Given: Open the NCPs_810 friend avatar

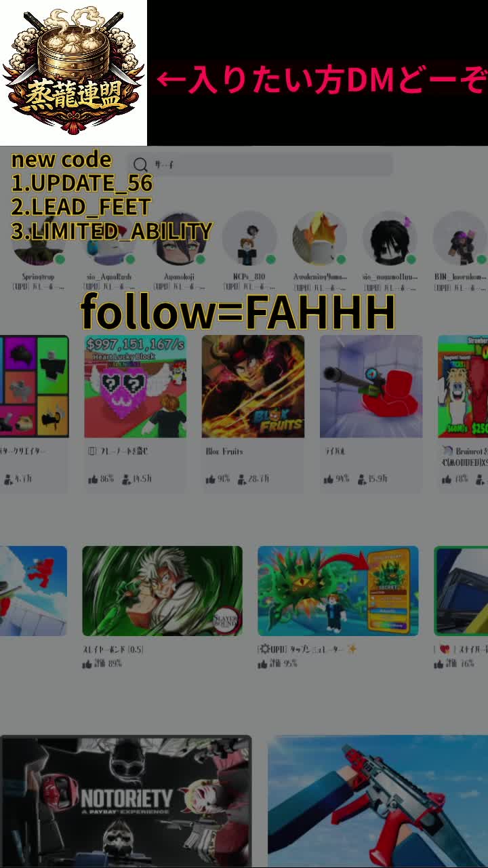Looking at the screenshot, I should (x=249, y=238).
